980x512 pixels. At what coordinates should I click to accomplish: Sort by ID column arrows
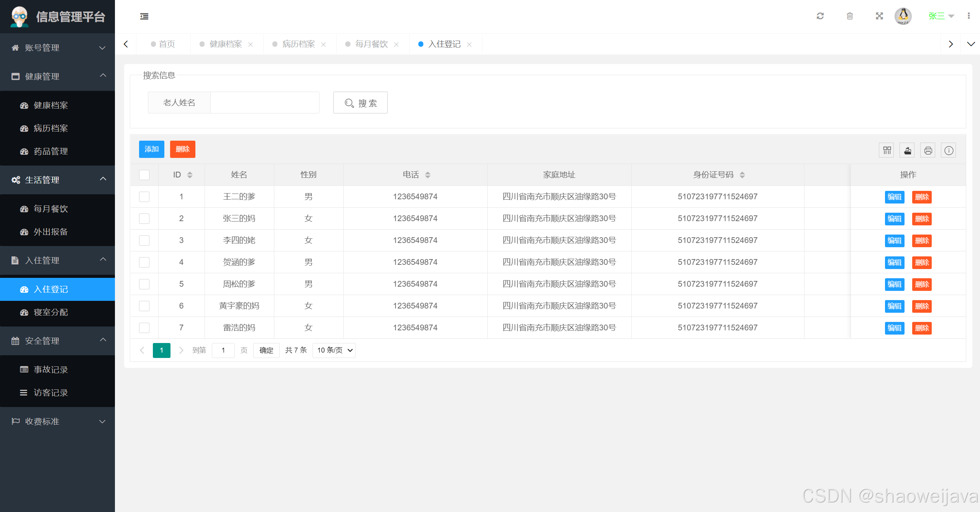[190, 175]
